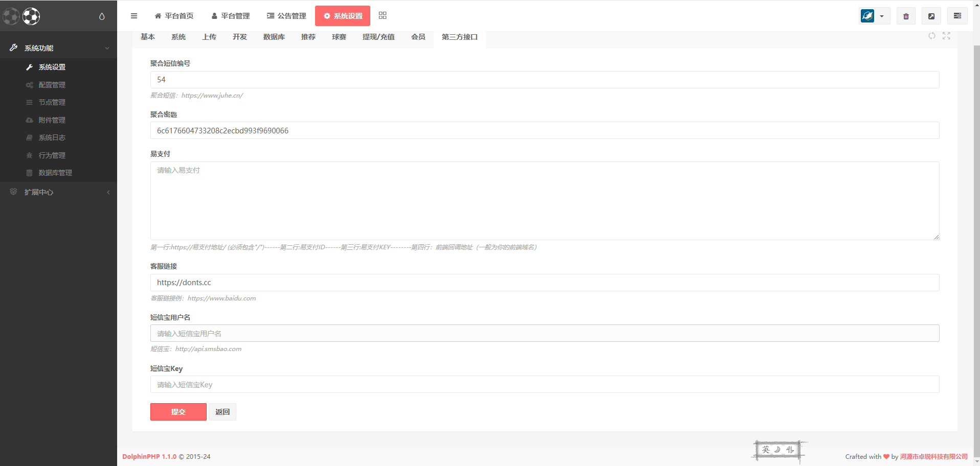Click the refresh icon on the panel

click(932, 36)
